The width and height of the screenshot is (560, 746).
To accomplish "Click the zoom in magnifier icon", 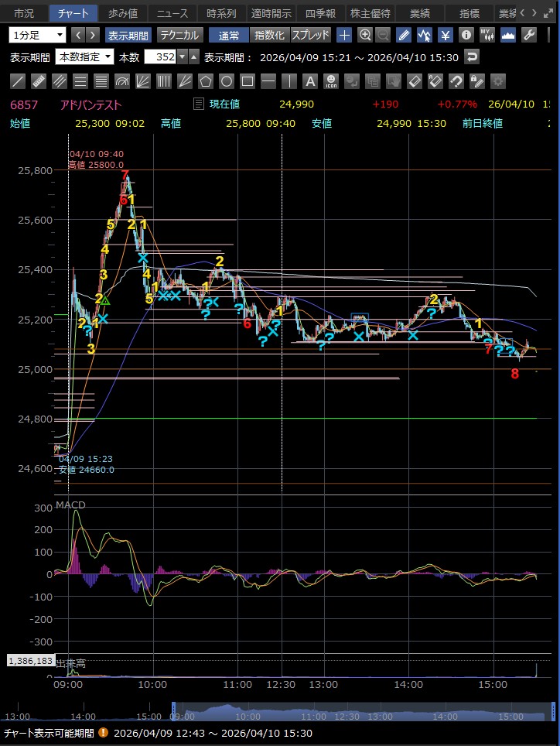I will (364, 35).
